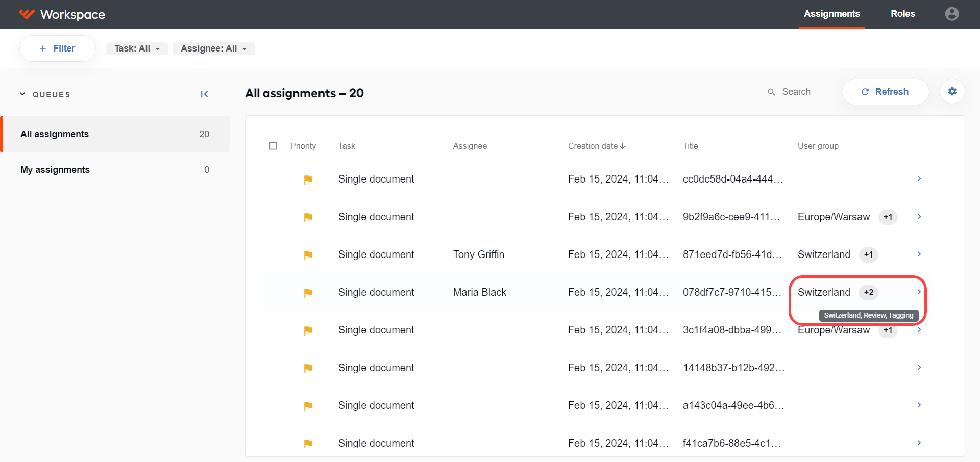Click priority flag of 3c1f4a08 row
This screenshot has height=462, width=980.
(308, 330)
